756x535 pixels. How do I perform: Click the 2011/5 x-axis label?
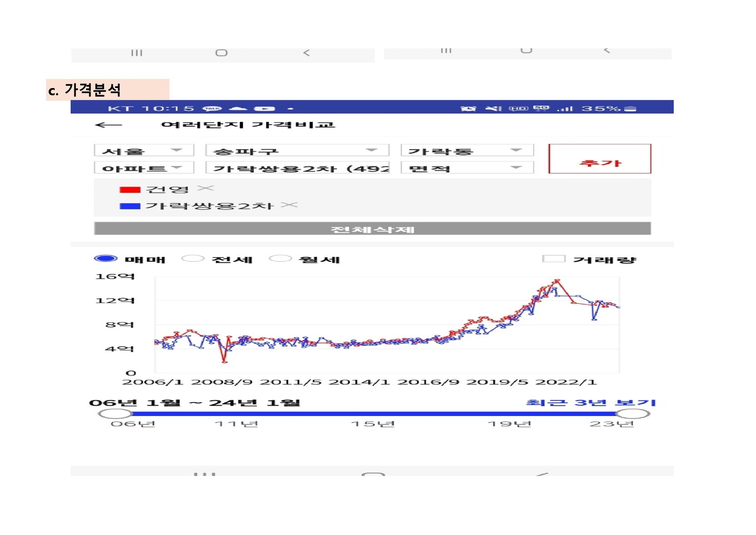point(290,382)
